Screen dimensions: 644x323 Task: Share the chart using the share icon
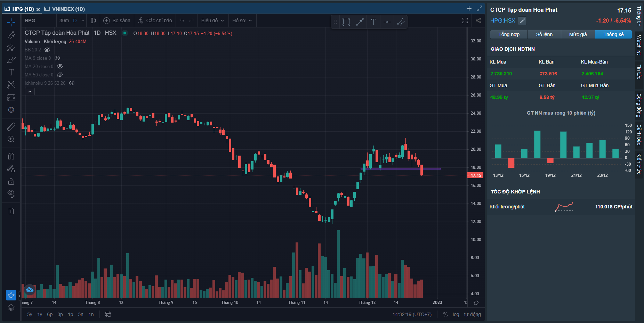tap(478, 20)
